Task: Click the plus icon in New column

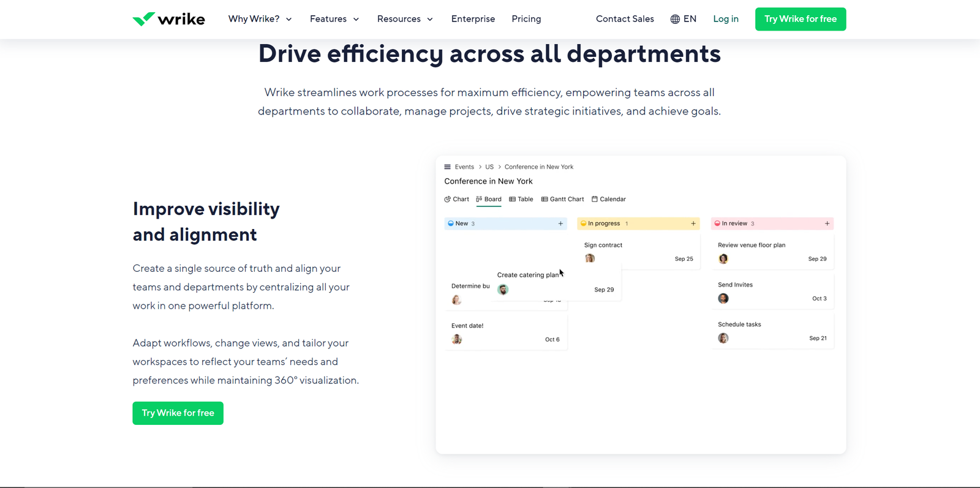Action: coord(560,223)
